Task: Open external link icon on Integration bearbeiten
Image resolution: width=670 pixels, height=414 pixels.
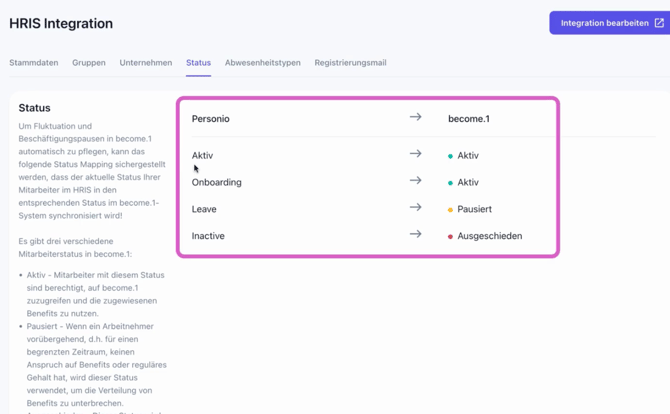Action: click(x=659, y=23)
